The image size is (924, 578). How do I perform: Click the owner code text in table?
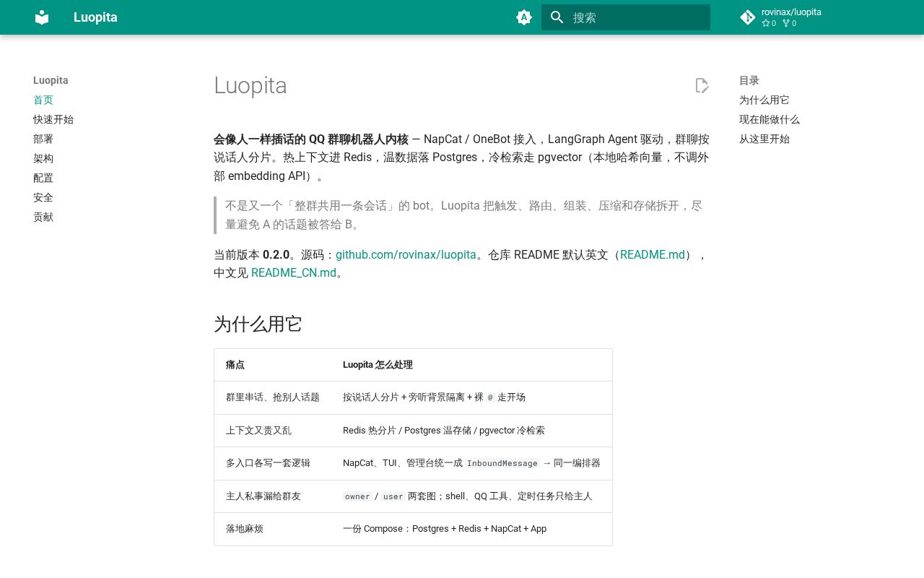tap(357, 496)
